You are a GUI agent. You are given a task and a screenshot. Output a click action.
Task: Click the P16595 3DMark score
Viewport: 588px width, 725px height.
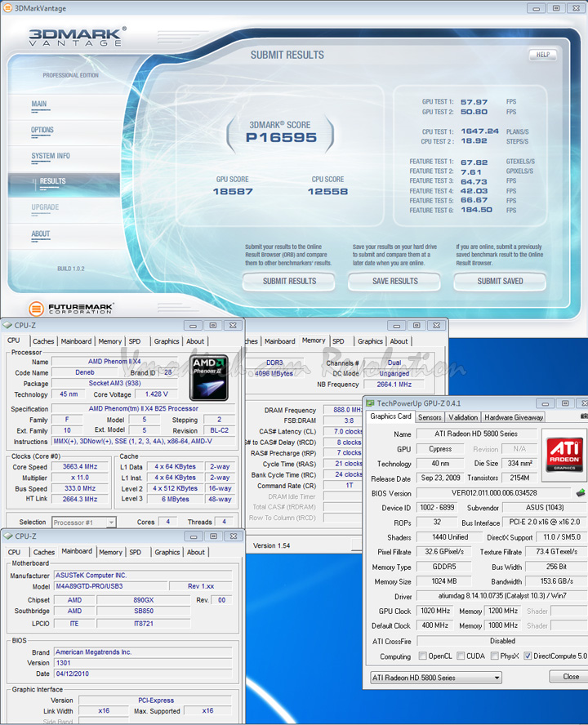281,138
